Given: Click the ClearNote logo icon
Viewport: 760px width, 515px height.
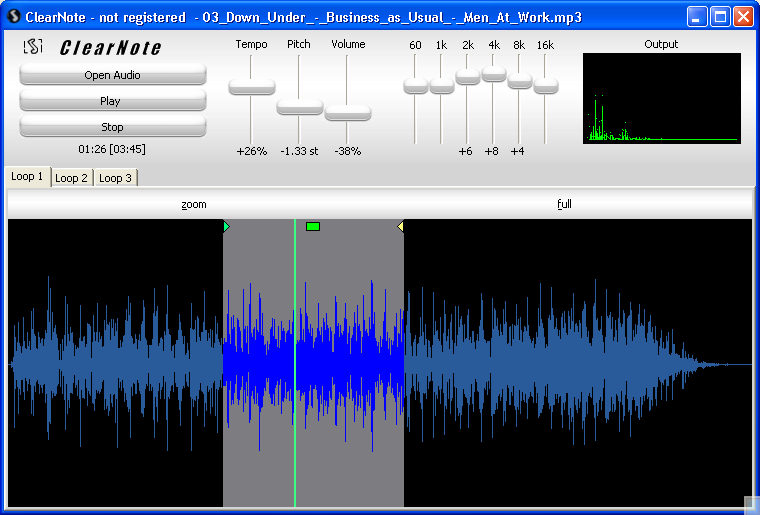Looking at the screenshot, I should (x=33, y=47).
